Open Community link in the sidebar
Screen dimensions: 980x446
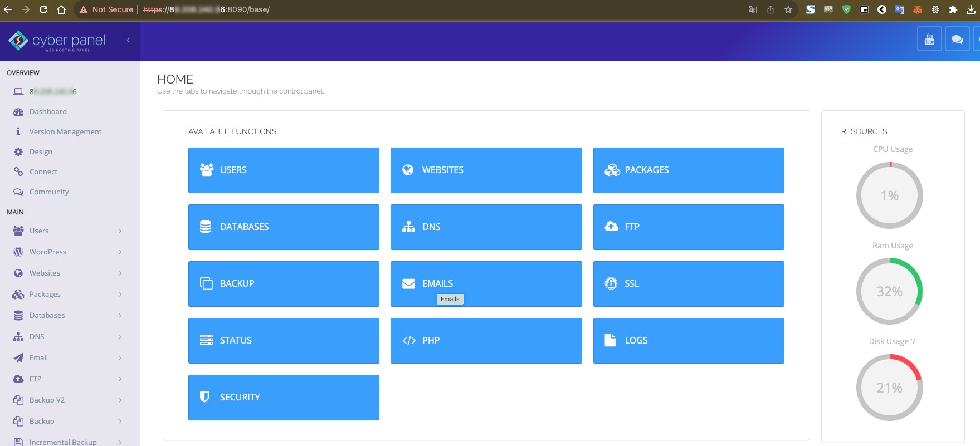coord(49,192)
